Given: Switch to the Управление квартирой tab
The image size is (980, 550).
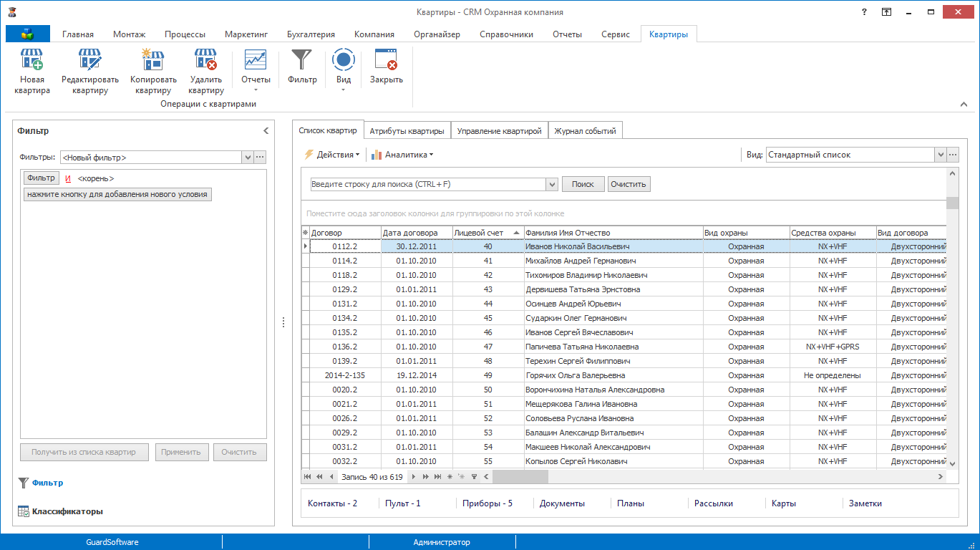Looking at the screenshot, I should pos(499,130).
